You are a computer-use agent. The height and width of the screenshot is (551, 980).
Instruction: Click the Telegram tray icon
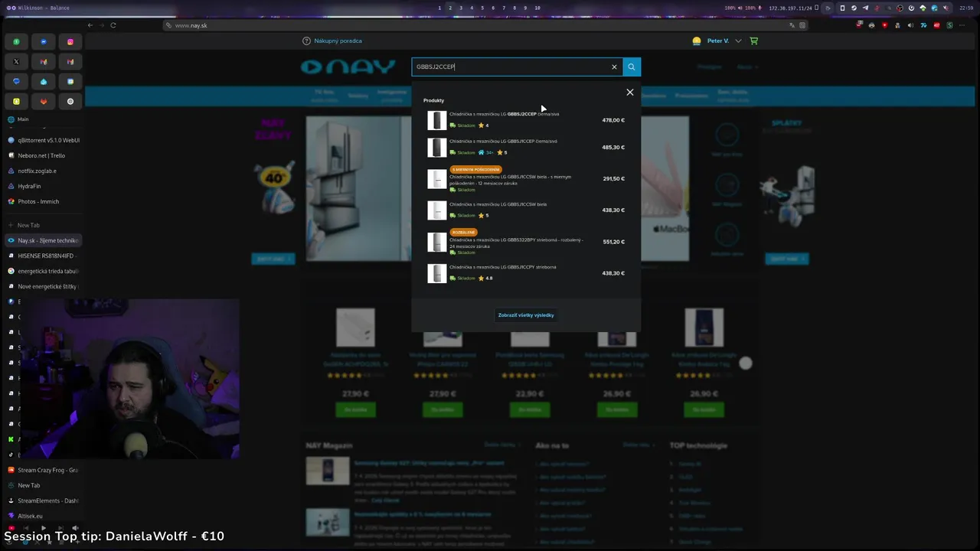click(x=865, y=8)
